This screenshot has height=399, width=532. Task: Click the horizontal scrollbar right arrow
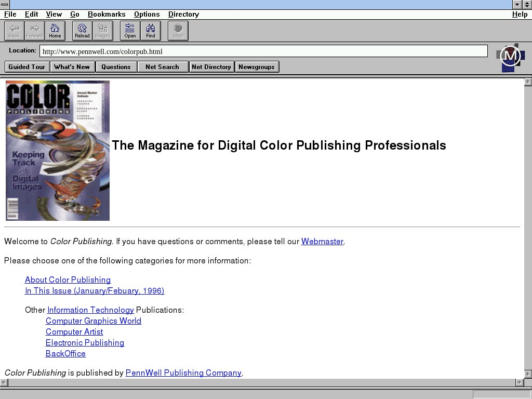[519, 382]
